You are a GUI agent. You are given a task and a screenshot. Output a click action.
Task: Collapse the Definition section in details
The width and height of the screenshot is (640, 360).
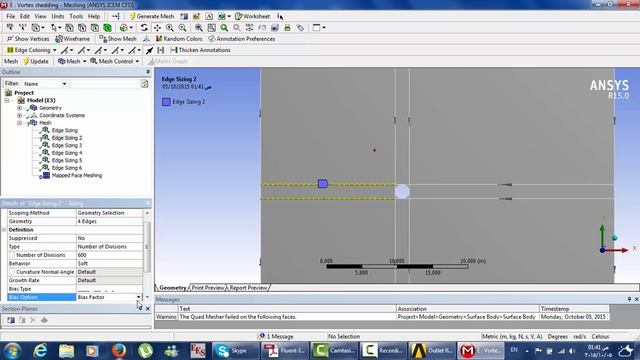click(4, 230)
